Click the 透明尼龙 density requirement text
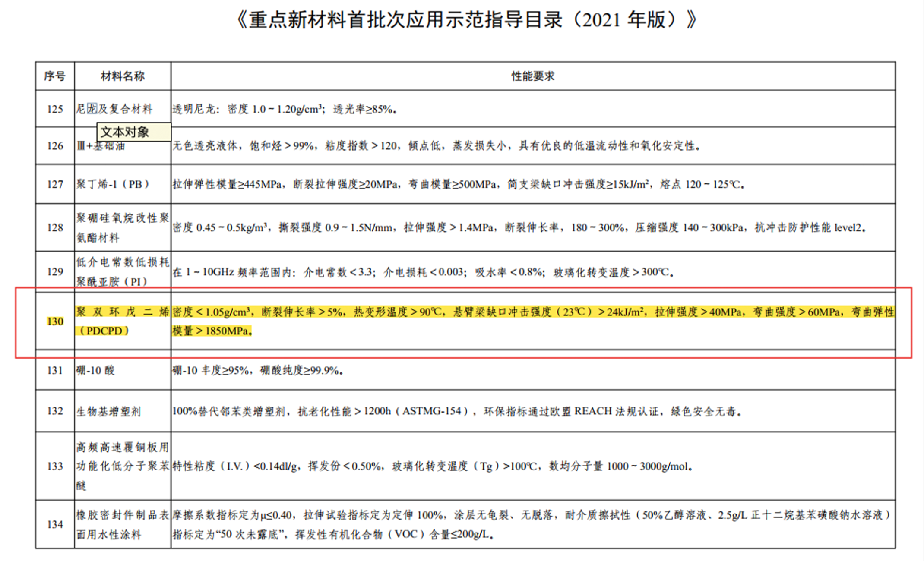924x561 pixels. click(285, 109)
